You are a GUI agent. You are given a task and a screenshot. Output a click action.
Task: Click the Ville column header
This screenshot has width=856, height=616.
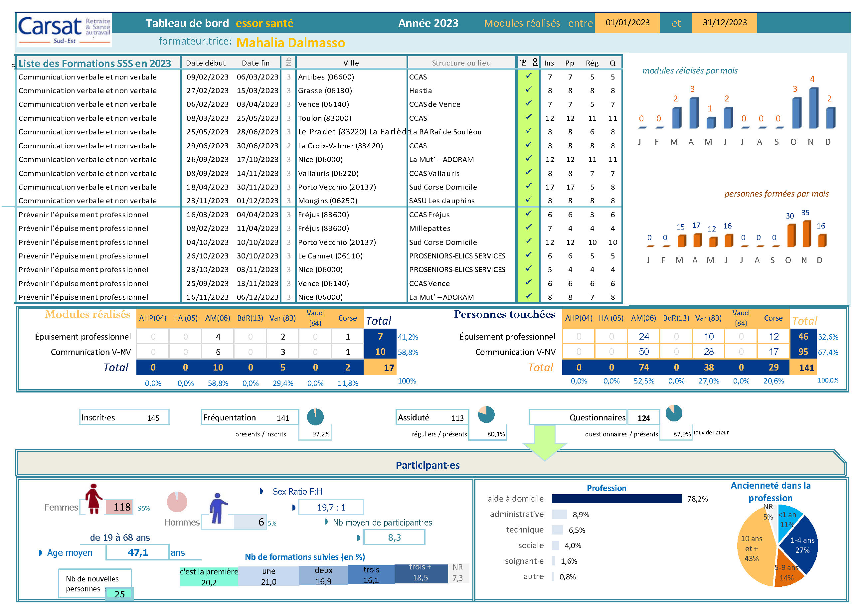pos(351,63)
